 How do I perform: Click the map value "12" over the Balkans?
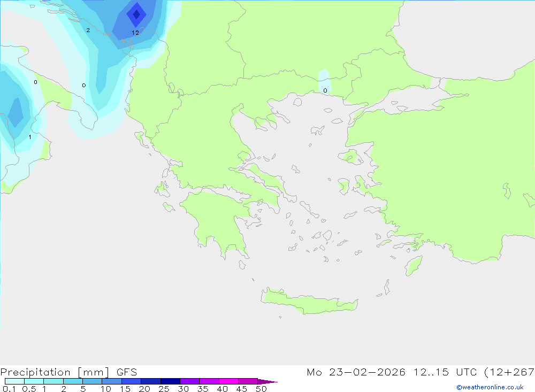coord(135,33)
